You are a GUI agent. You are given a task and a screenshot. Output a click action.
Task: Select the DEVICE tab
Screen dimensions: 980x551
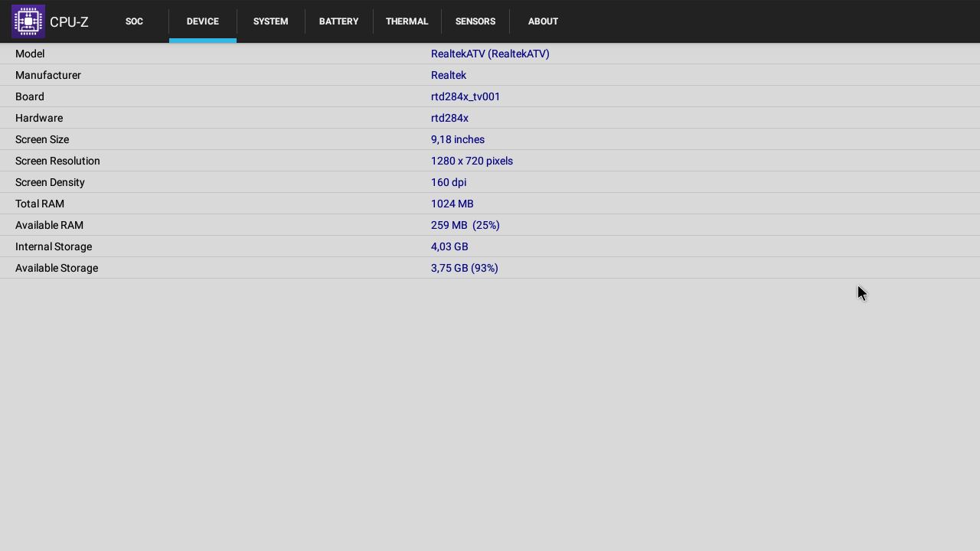point(203,21)
